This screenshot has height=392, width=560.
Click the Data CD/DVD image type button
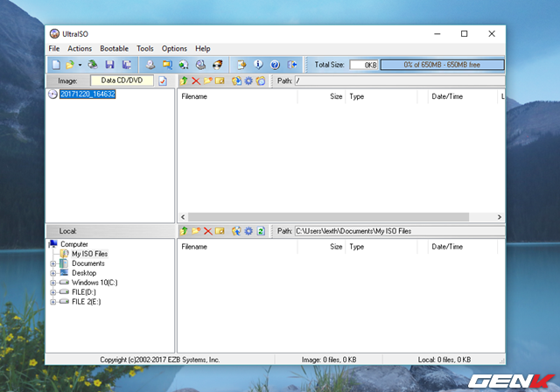122,80
